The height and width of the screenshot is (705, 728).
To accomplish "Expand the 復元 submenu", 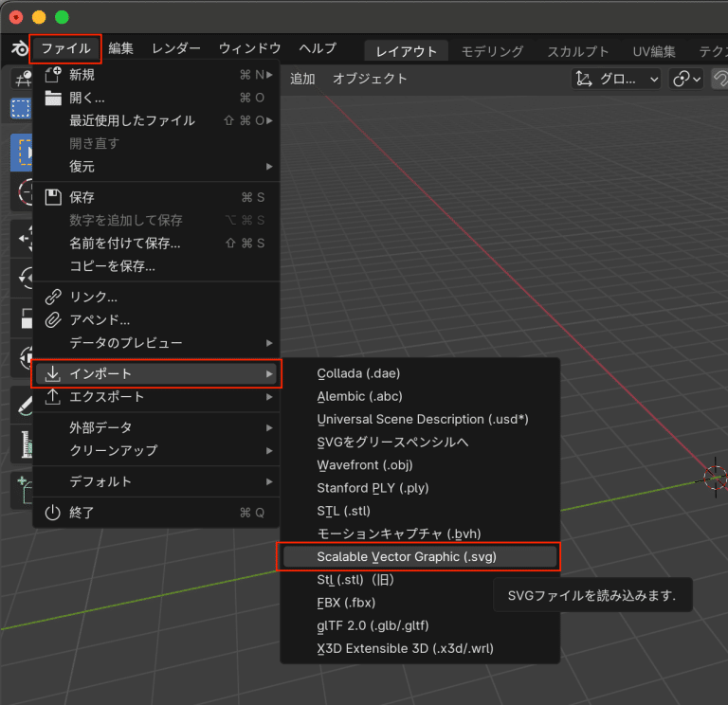I will click(x=156, y=167).
